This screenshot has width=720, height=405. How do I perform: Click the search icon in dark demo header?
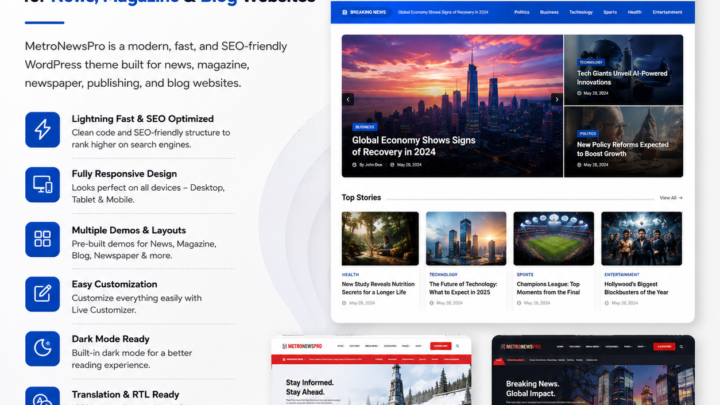[x=681, y=347]
